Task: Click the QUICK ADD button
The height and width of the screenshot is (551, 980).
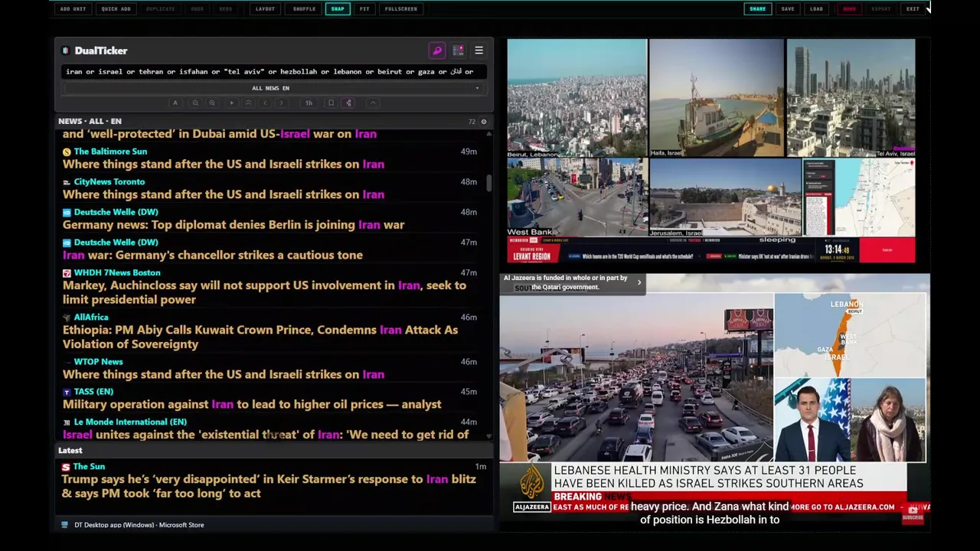Action: (116, 9)
